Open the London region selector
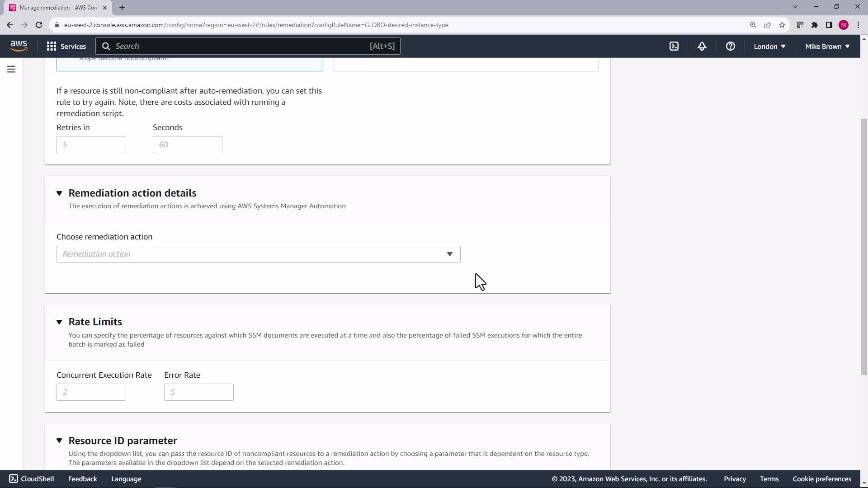This screenshot has width=868, height=488. pos(769,46)
